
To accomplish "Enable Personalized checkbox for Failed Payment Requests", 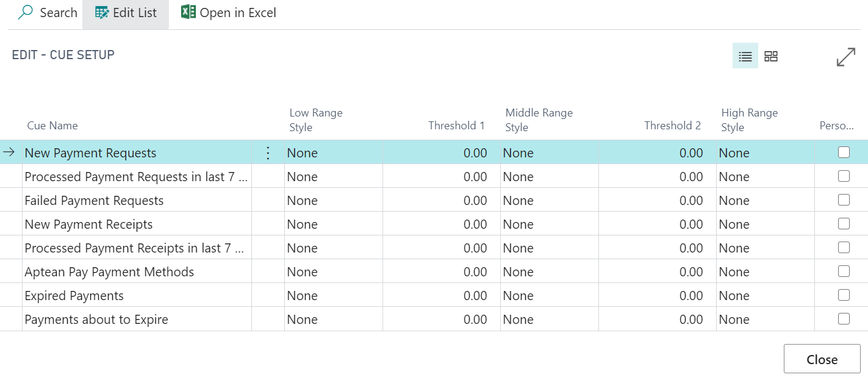I will [844, 200].
